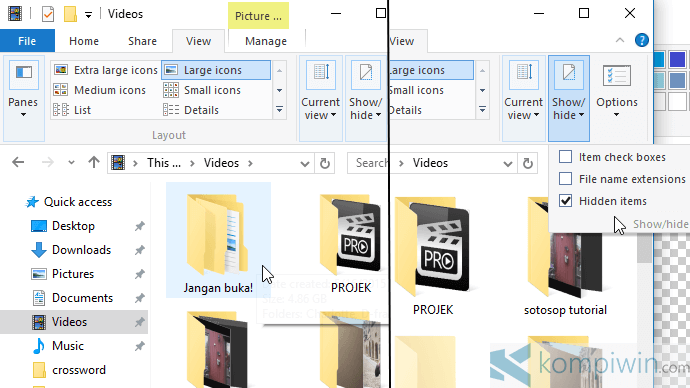The height and width of the screenshot is (388, 690).
Task: Open Desktop in the navigation pane
Action: (63, 226)
